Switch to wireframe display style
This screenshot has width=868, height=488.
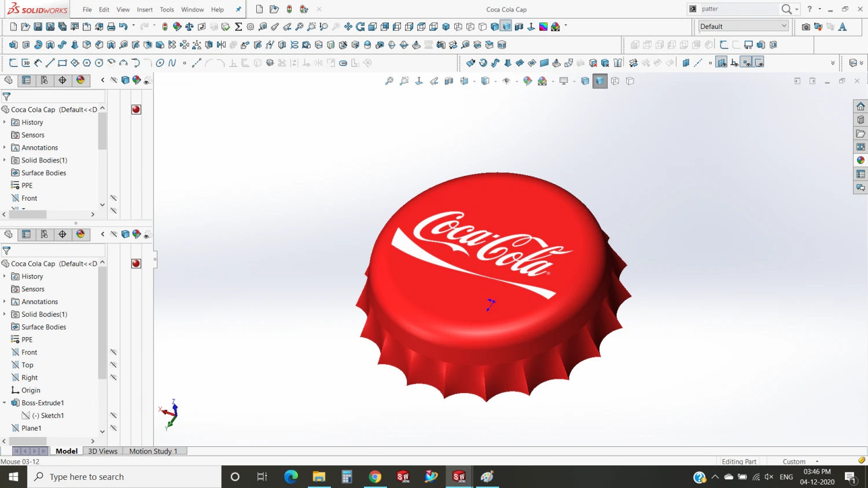(613, 81)
